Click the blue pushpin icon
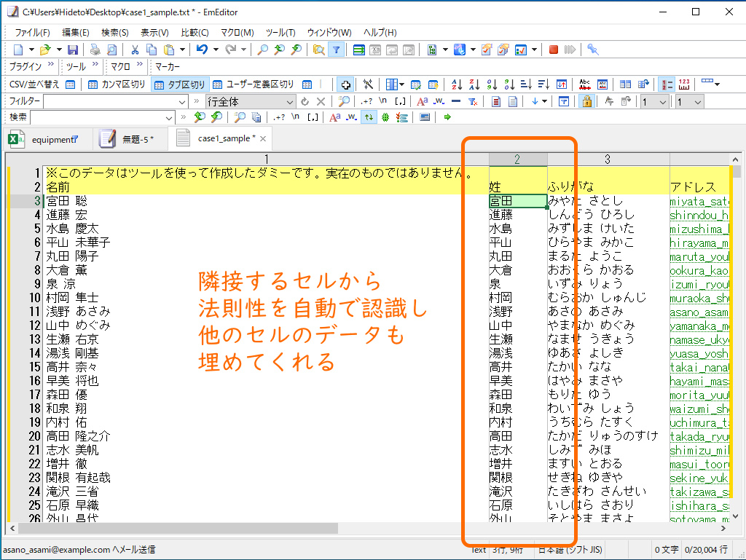Viewport: 746px width, 560px height. tap(592, 50)
